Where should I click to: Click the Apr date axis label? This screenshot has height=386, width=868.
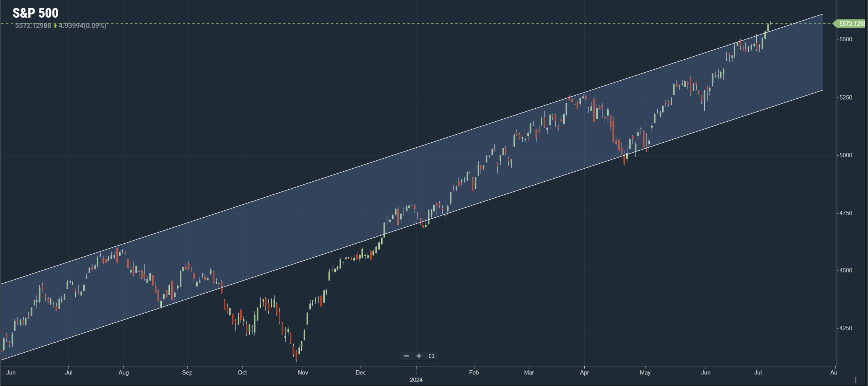(584, 373)
